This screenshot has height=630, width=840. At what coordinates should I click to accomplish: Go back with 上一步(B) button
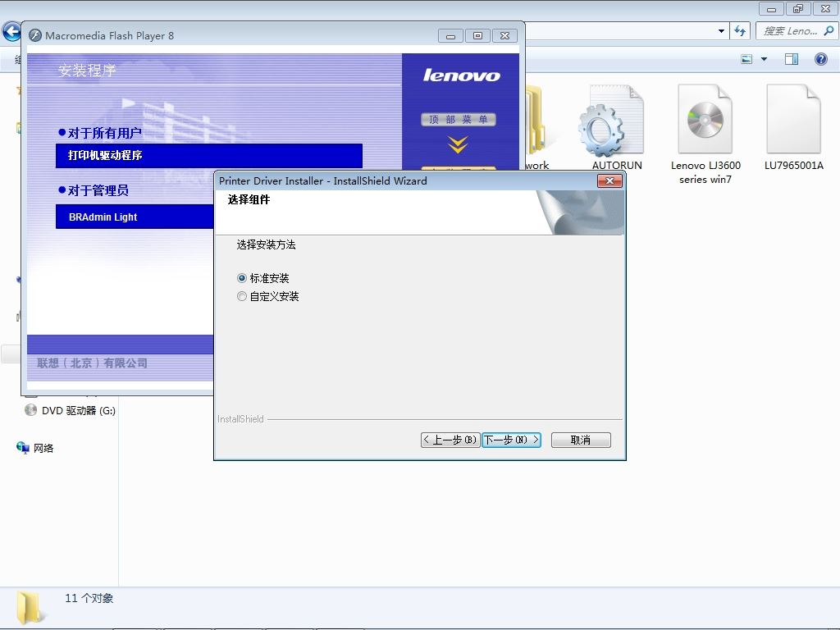450,440
